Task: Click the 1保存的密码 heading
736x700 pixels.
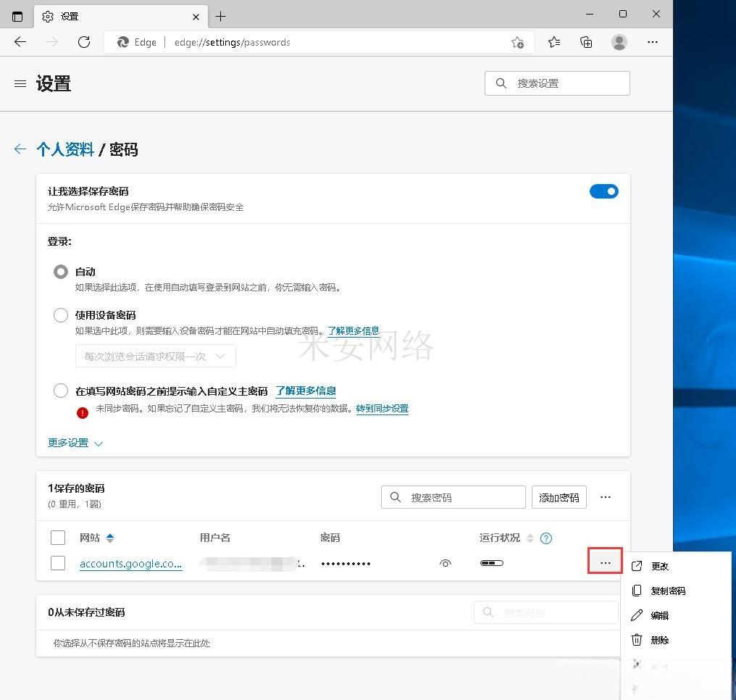Action: (76, 488)
